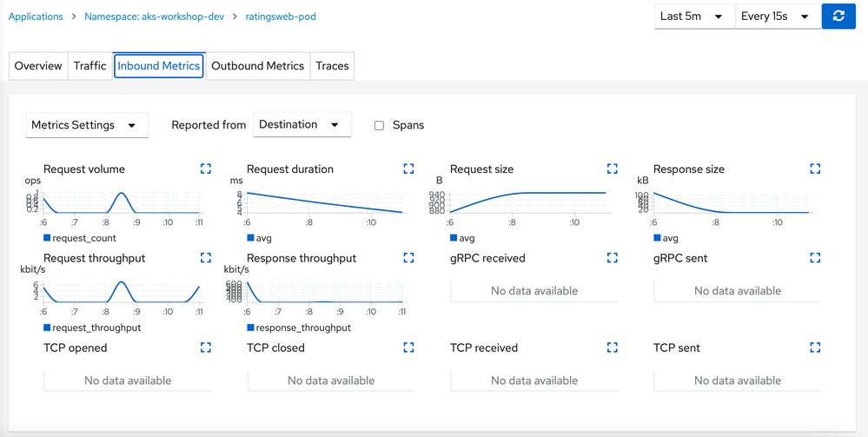This screenshot has height=437, width=868.
Task: Go to Applications breadcrumb link
Action: coord(34,17)
